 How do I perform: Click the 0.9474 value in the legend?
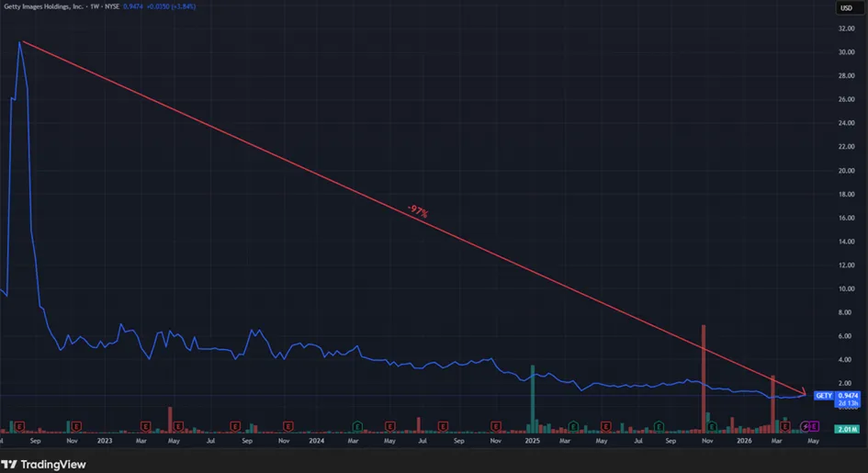(x=132, y=6)
